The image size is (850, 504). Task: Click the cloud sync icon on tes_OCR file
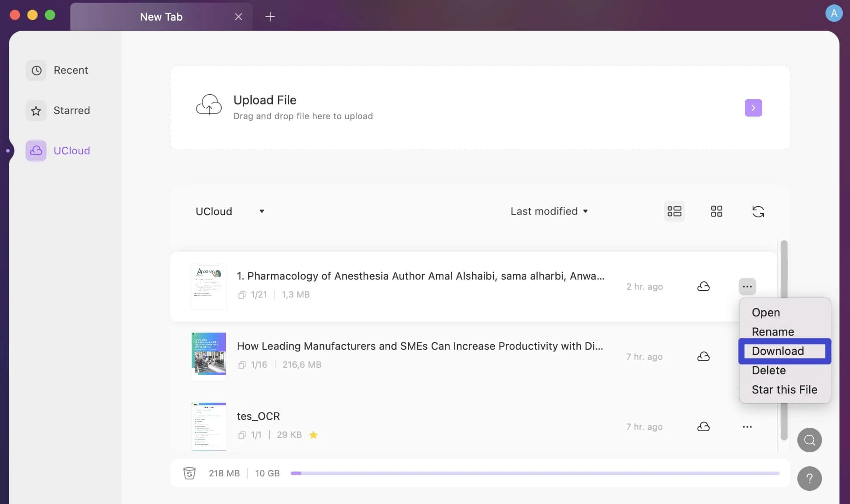coord(704,426)
